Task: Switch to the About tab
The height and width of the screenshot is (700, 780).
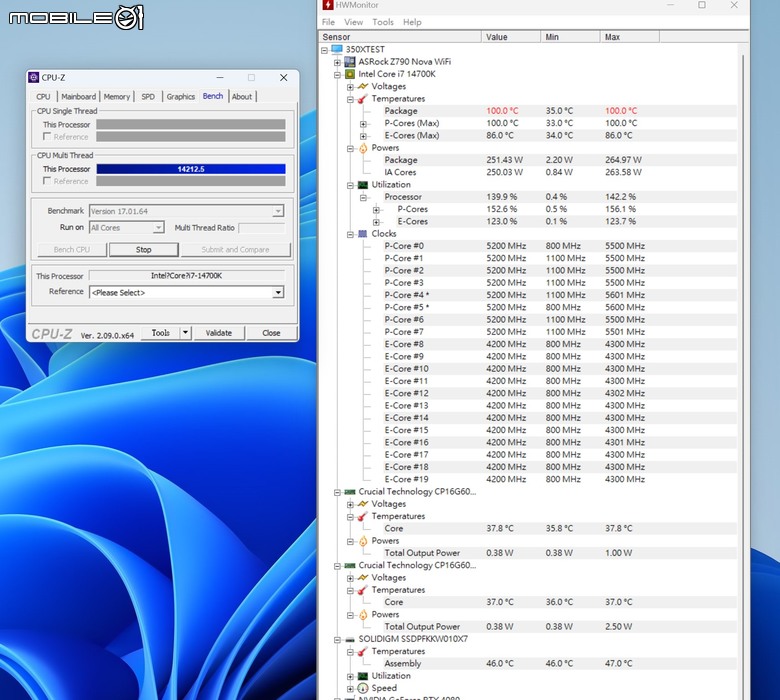Action: point(242,97)
